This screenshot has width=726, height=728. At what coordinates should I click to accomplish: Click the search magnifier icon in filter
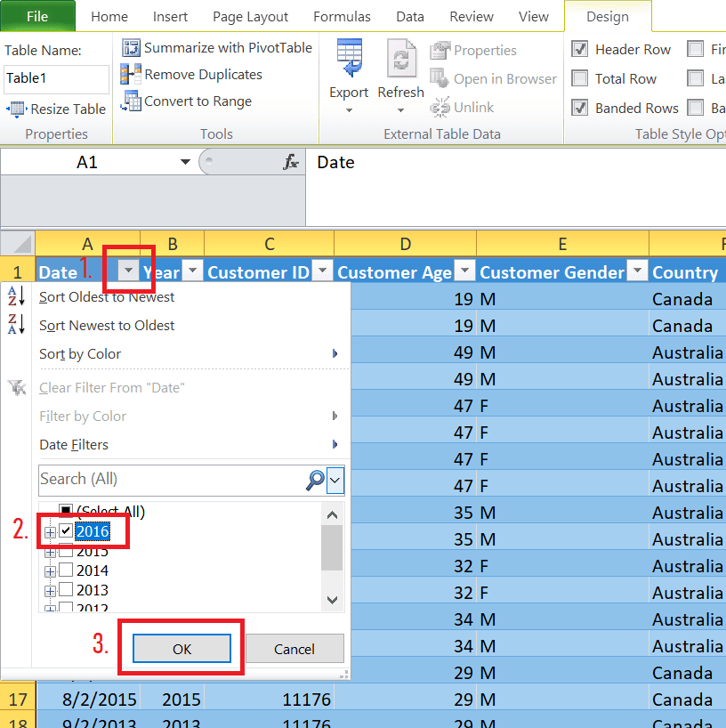coord(315,481)
